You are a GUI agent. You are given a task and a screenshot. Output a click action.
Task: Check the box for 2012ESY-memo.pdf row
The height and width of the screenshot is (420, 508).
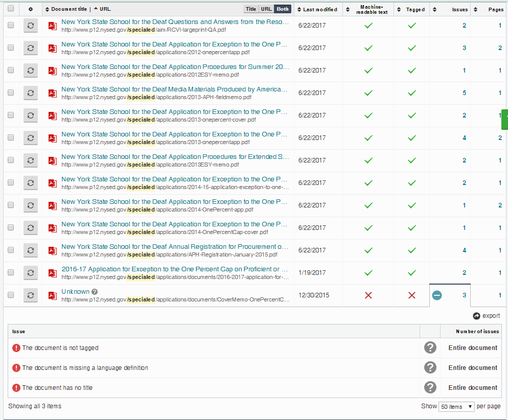coord(11,71)
